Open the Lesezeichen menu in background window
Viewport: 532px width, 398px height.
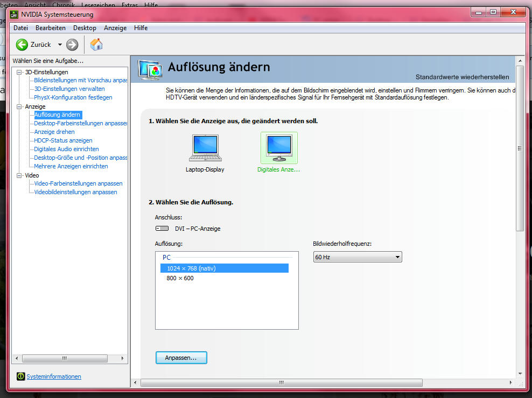coord(98,5)
